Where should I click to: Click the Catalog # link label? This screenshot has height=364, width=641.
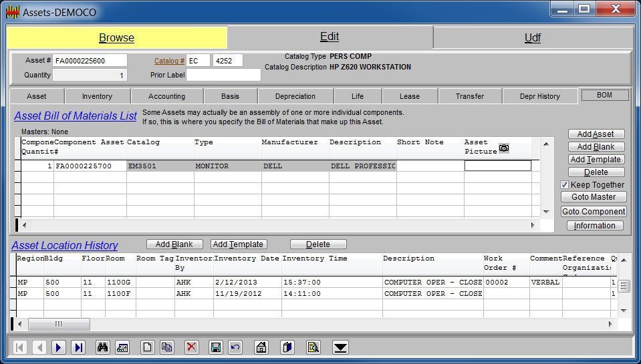pos(169,61)
